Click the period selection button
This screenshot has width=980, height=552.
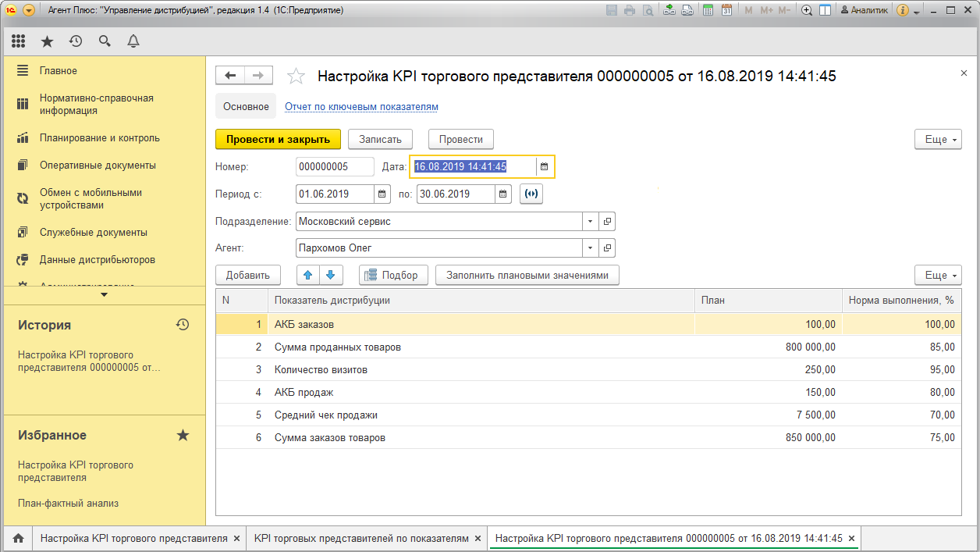(x=531, y=194)
